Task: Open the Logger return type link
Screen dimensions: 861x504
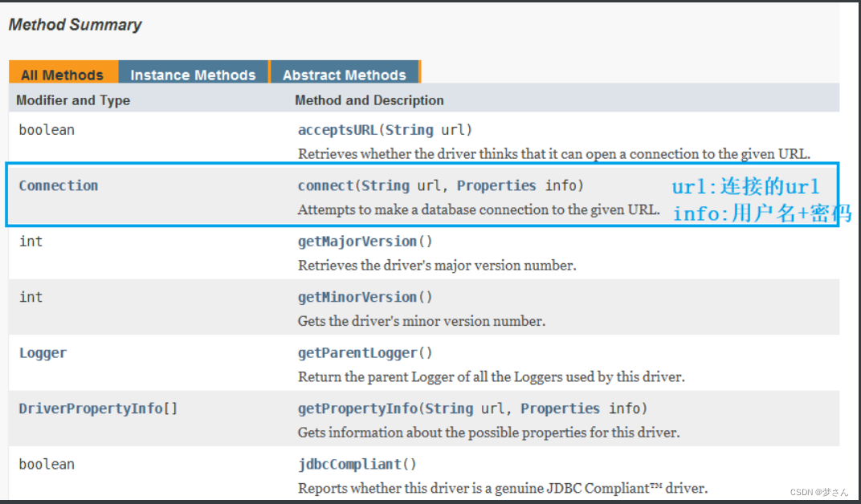Action: point(43,353)
